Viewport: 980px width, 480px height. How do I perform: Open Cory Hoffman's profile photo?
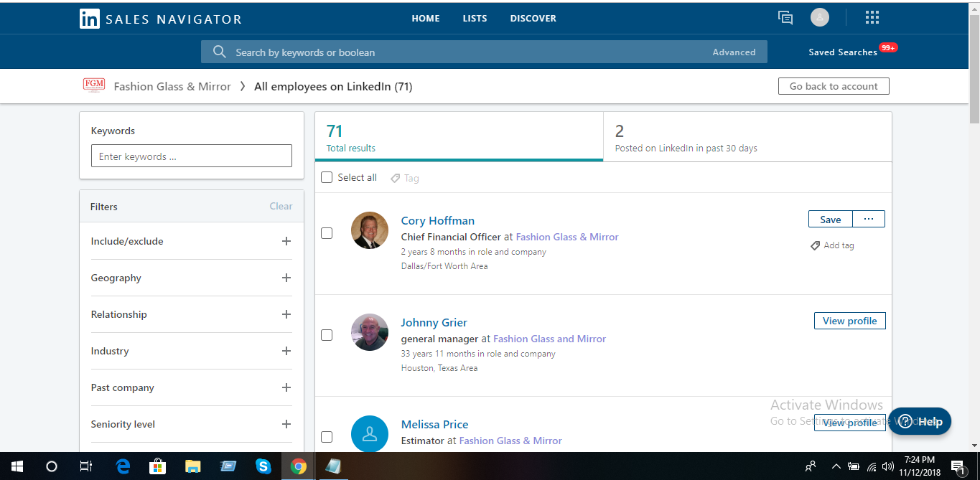click(370, 230)
